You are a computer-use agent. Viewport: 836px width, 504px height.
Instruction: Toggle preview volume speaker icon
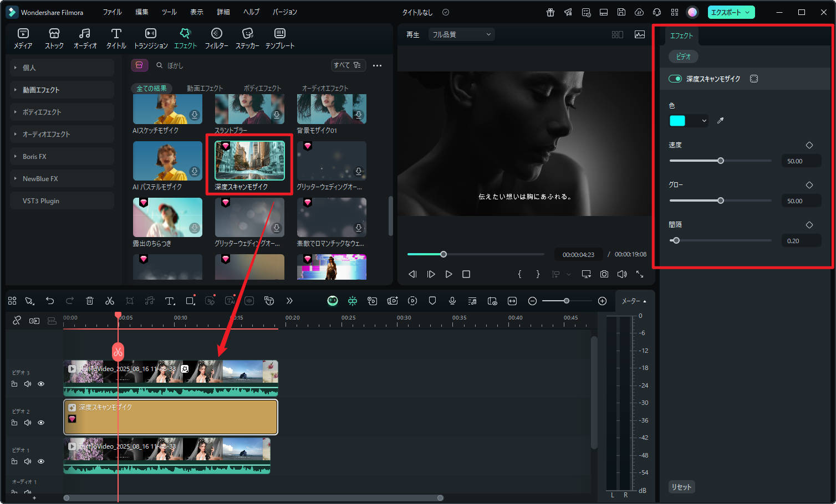pyautogui.click(x=622, y=274)
